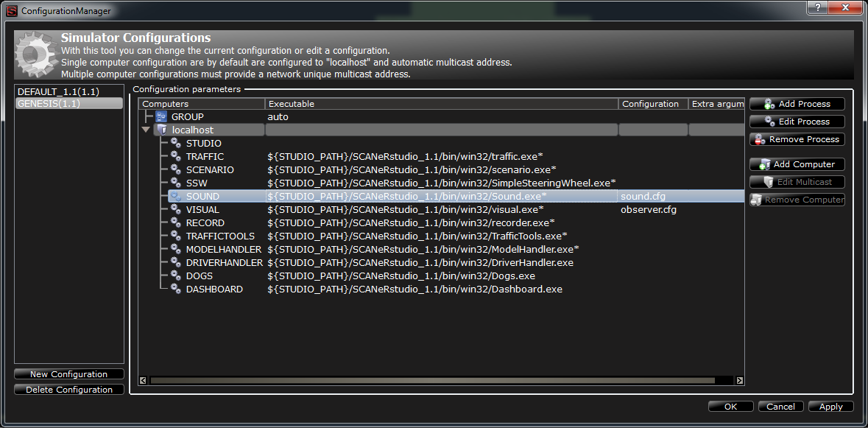Click the VISUAL process gear icon
This screenshot has height=428, width=868.
click(175, 209)
